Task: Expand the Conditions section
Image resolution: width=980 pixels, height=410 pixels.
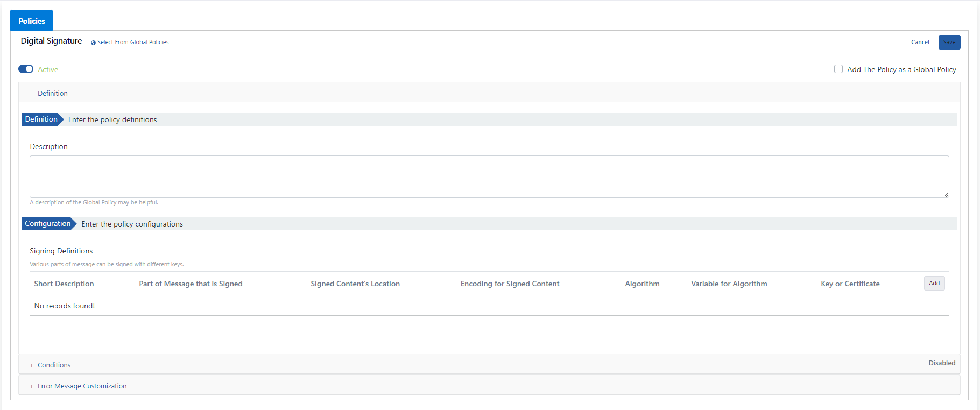Action: pos(54,365)
